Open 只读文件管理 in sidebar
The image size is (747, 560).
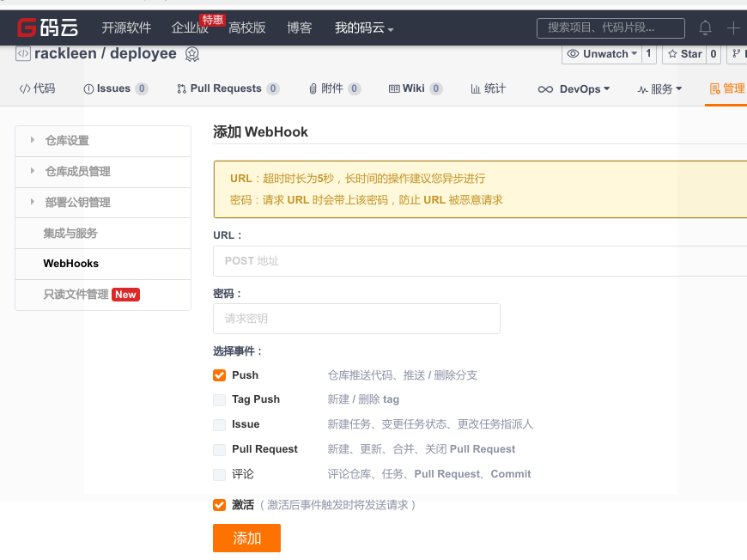(x=76, y=295)
